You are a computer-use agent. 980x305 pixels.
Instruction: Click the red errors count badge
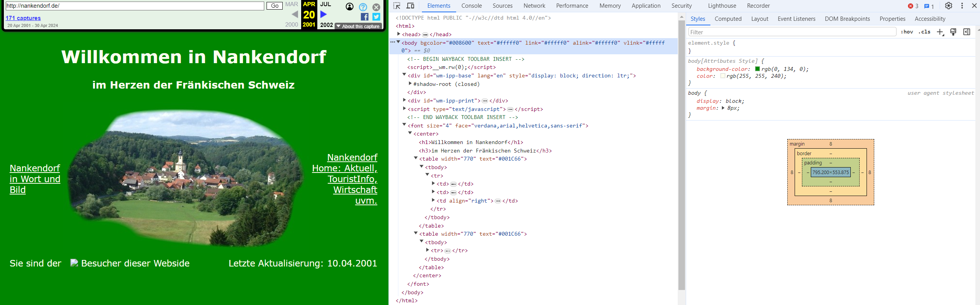pos(913,6)
